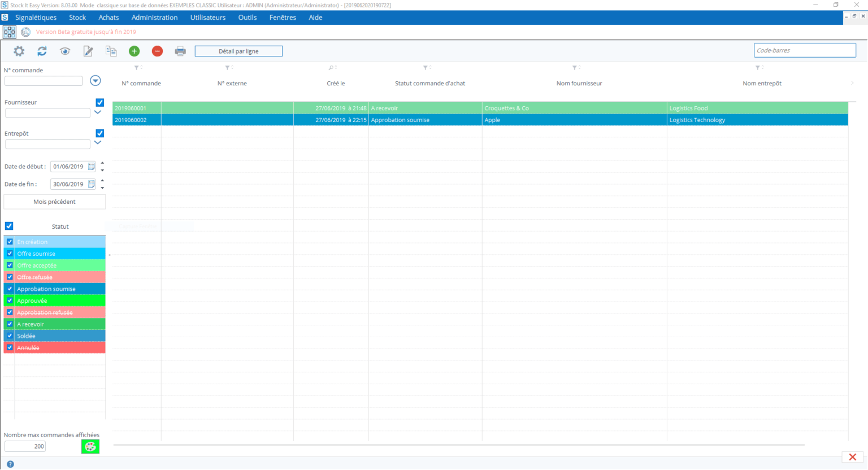Refresh the purchase orders list
The width and height of the screenshot is (868, 470).
coord(42,51)
